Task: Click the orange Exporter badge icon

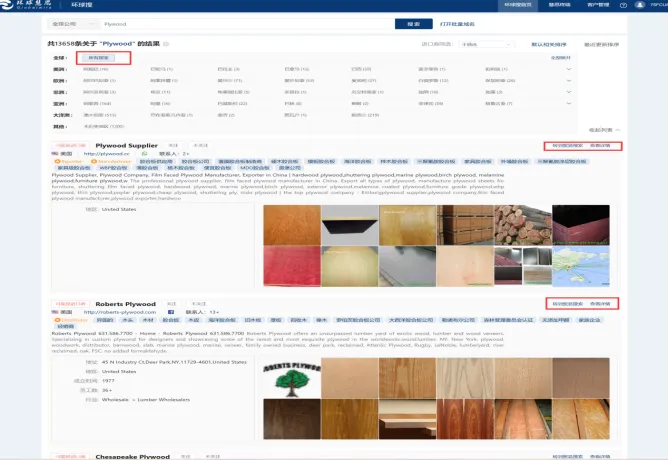Action: [57, 162]
